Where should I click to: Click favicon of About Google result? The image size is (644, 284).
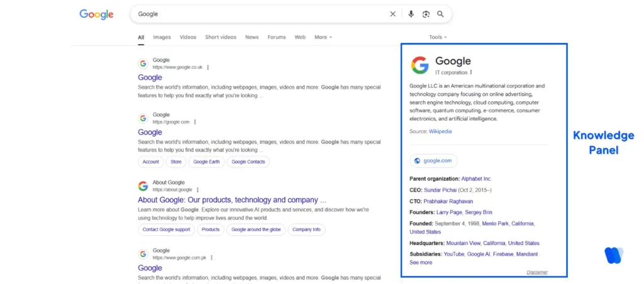143,186
